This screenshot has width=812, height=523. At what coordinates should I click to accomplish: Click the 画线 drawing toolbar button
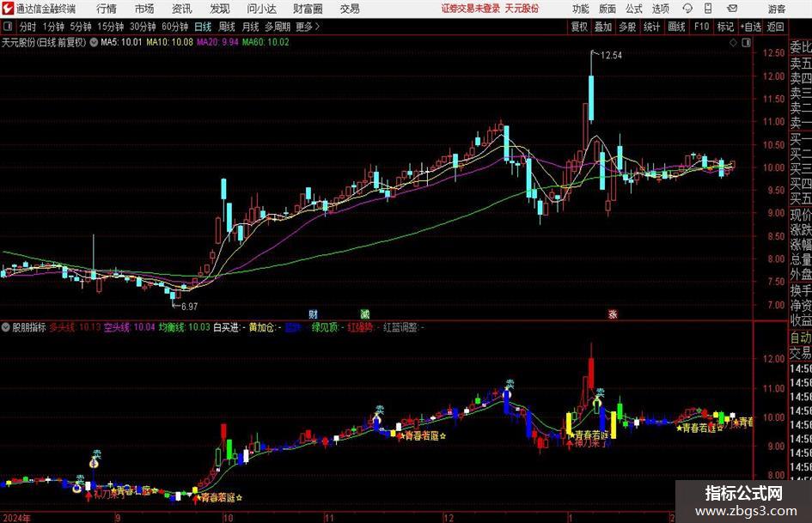click(x=676, y=27)
